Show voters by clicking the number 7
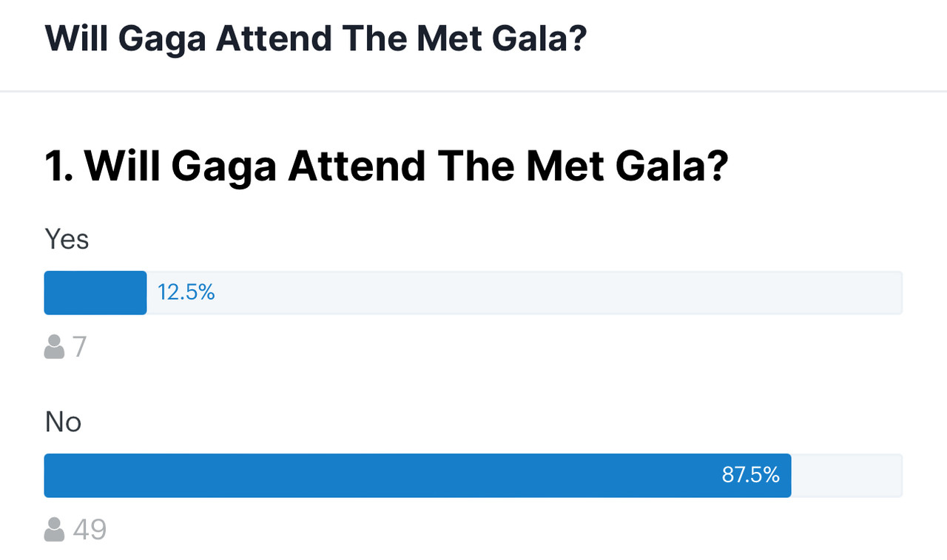 (80, 346)
